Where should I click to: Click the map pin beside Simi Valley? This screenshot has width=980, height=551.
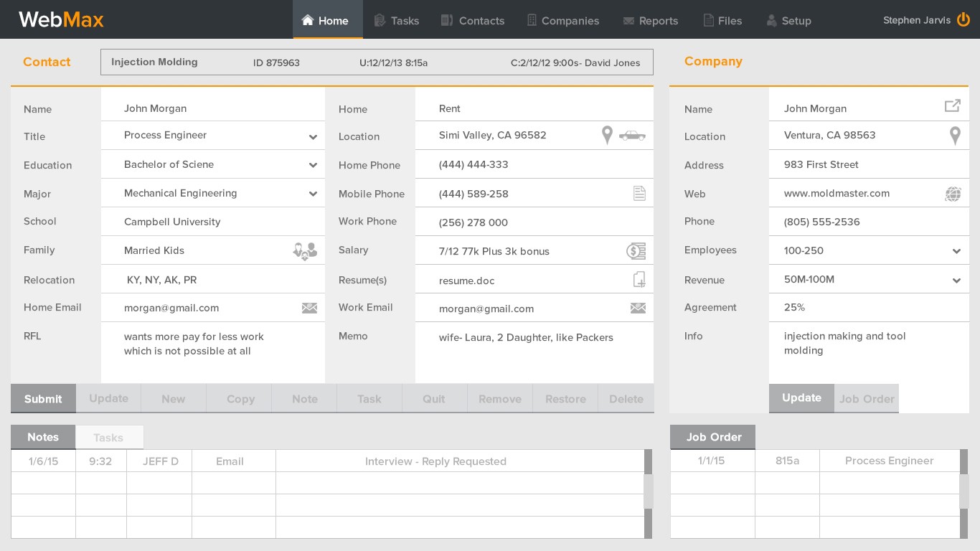[x=607, y=135]
